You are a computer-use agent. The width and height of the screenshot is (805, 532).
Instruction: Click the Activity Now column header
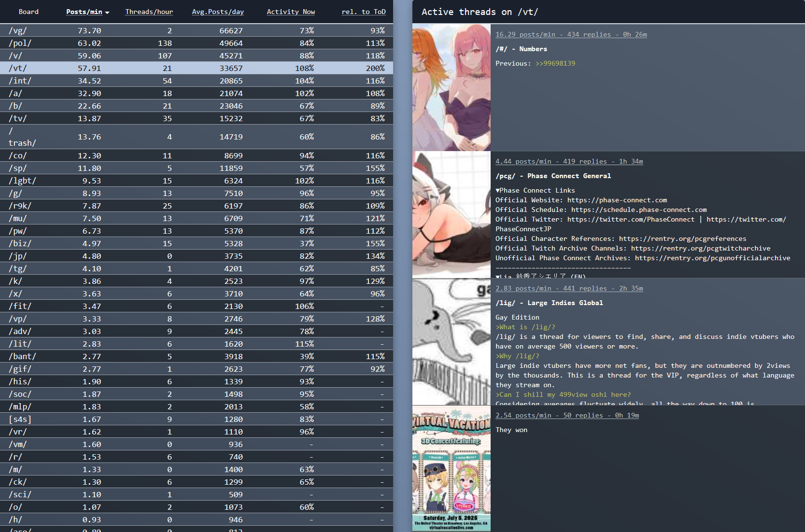pos(290,12)
